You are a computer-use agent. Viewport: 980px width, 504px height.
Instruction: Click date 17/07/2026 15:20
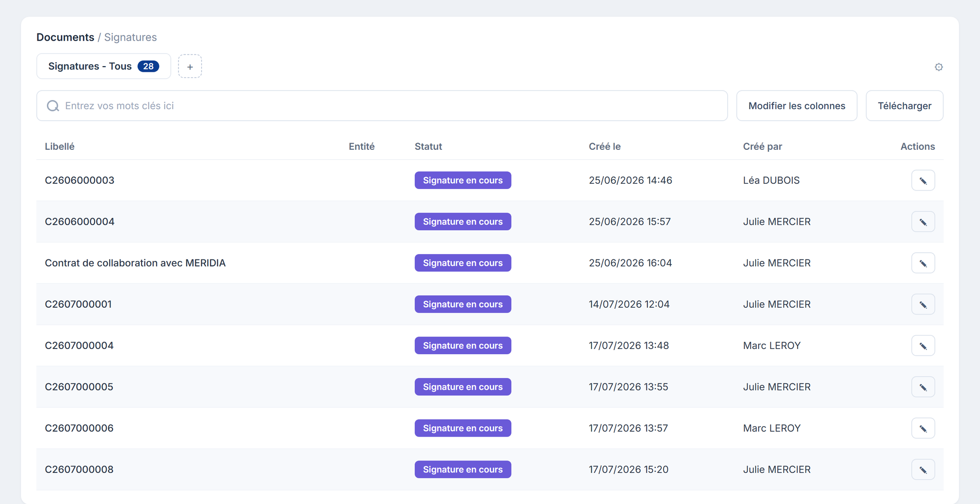click(x=628, y=470)
